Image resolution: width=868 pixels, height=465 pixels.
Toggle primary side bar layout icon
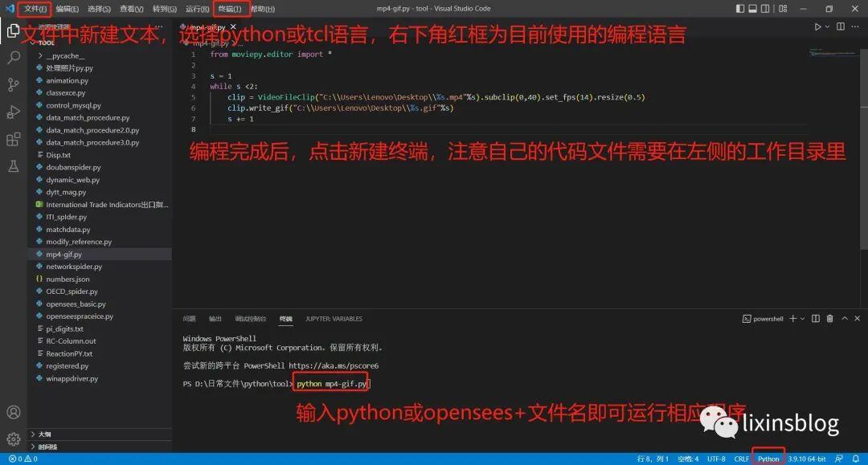click(x=740, y=9)
